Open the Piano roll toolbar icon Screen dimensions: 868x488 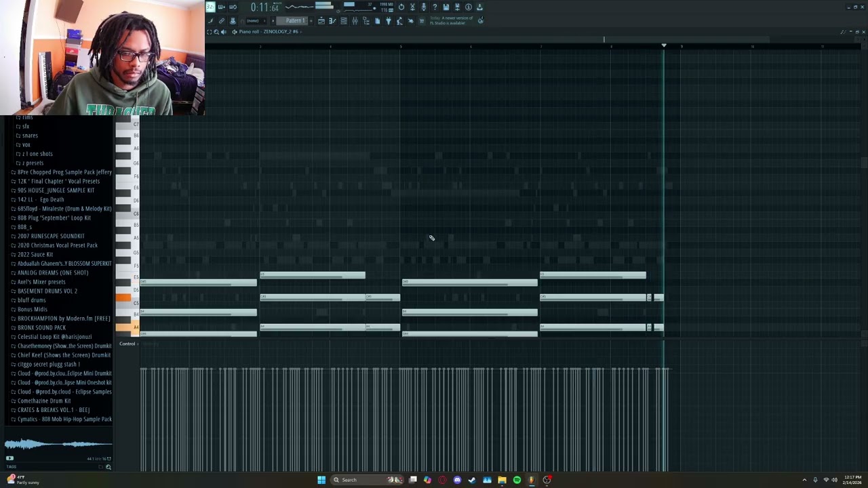[332, 21]
